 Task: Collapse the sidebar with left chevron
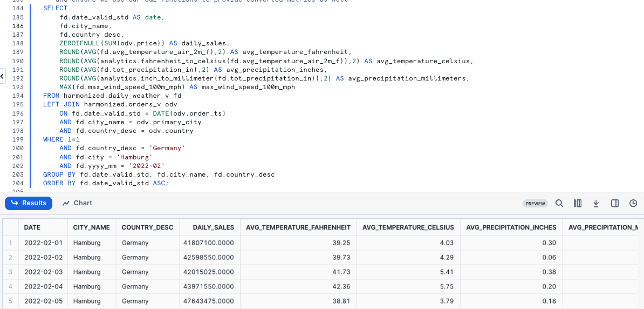[3, 76]
